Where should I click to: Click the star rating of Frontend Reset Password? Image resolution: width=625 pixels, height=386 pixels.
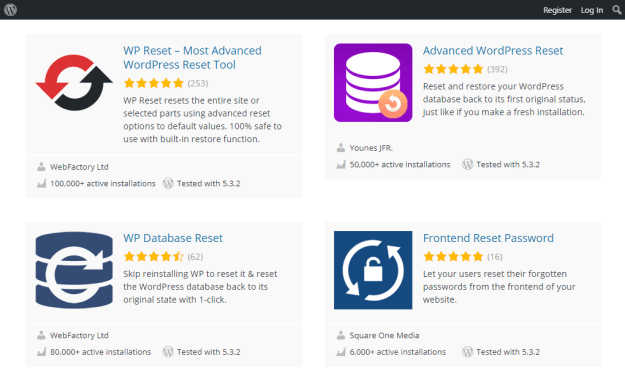(x=453, y=256)
